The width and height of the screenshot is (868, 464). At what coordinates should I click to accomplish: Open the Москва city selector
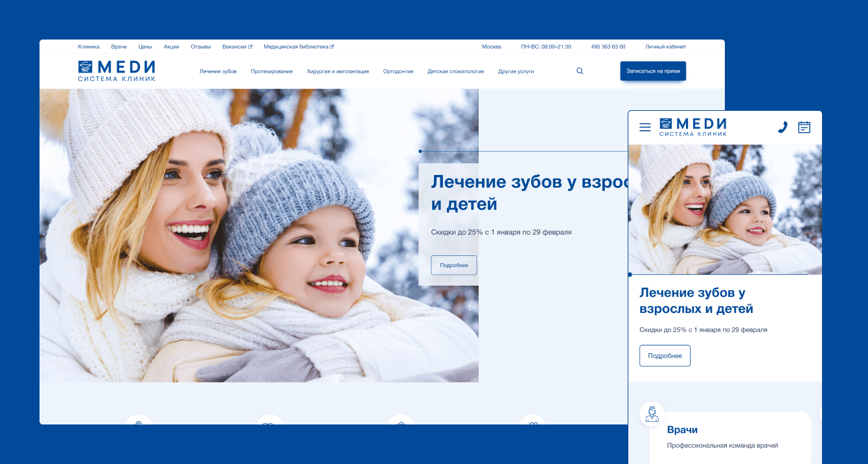pyautogui.click(x=491, y=47)
